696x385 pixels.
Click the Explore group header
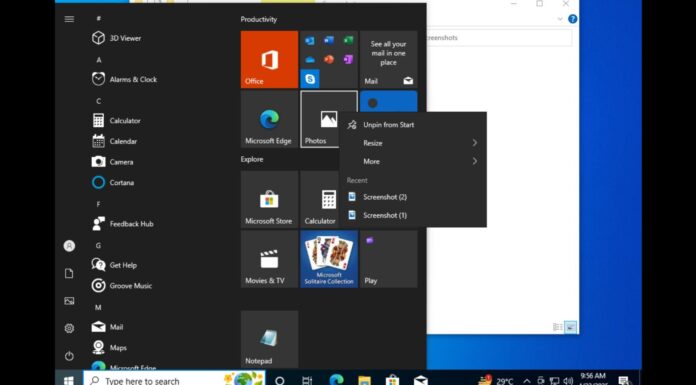(x=252, y=159)
